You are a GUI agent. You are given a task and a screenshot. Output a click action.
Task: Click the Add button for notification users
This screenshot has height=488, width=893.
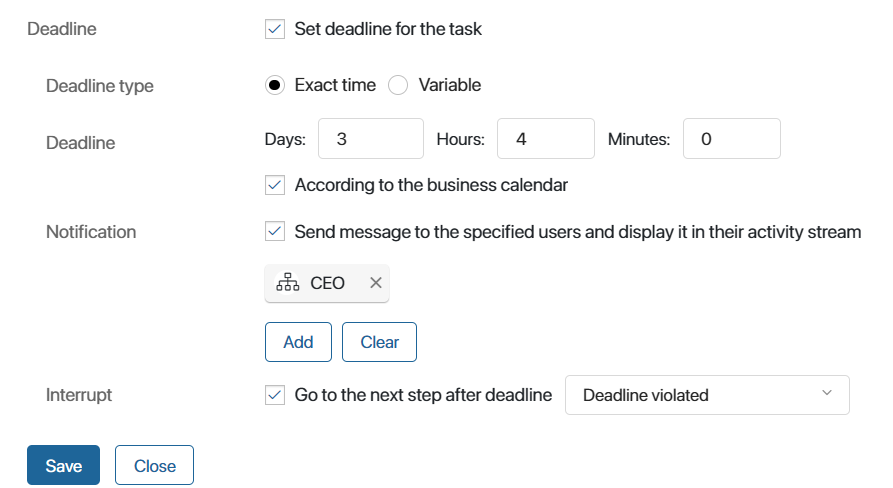point(298,342)
